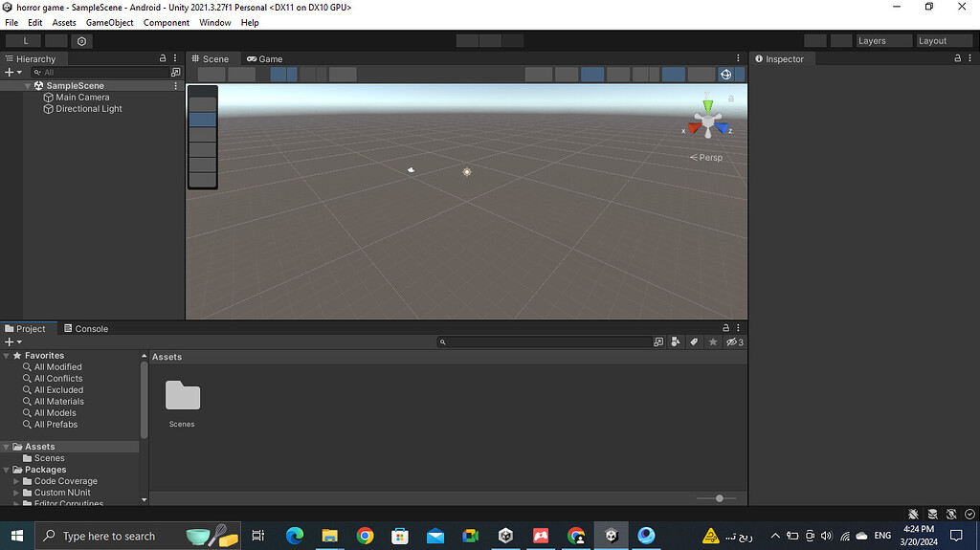Open the Hierarchy plus create dropdown
The height and width of the screenshot is (550, 980).
pos(13,73)
